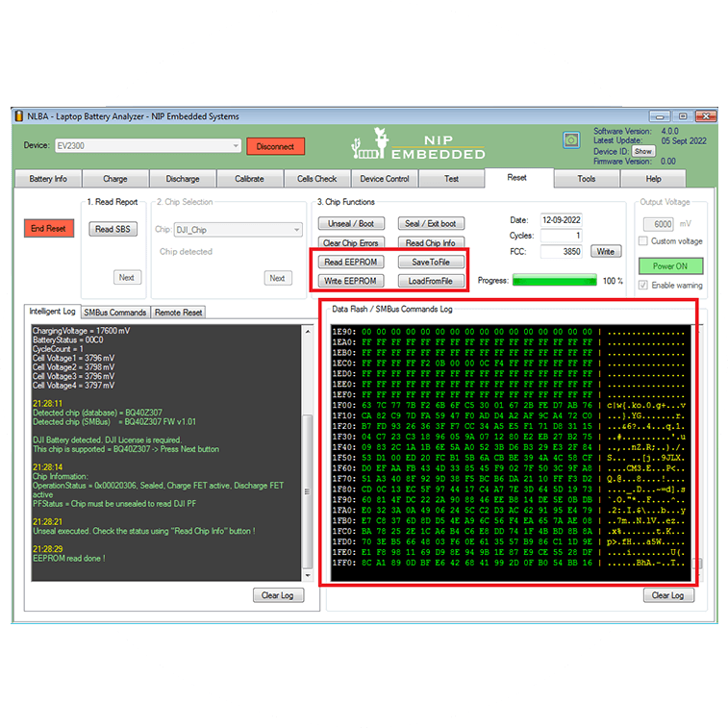Image resolution: width=728 pixels, height=728 pixels.
Task: Switch to the Test tab
Action: pos(451,179)
